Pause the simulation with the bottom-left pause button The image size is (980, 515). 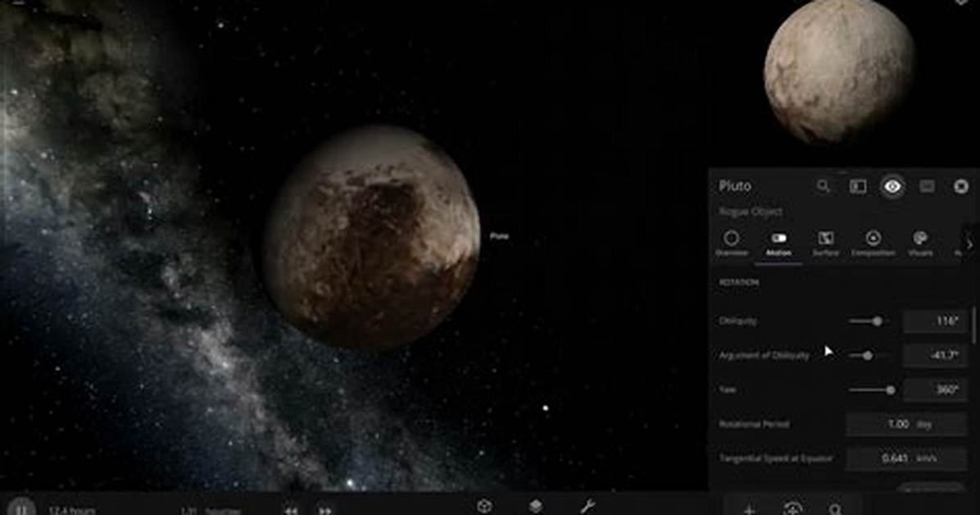coord(20,508)
